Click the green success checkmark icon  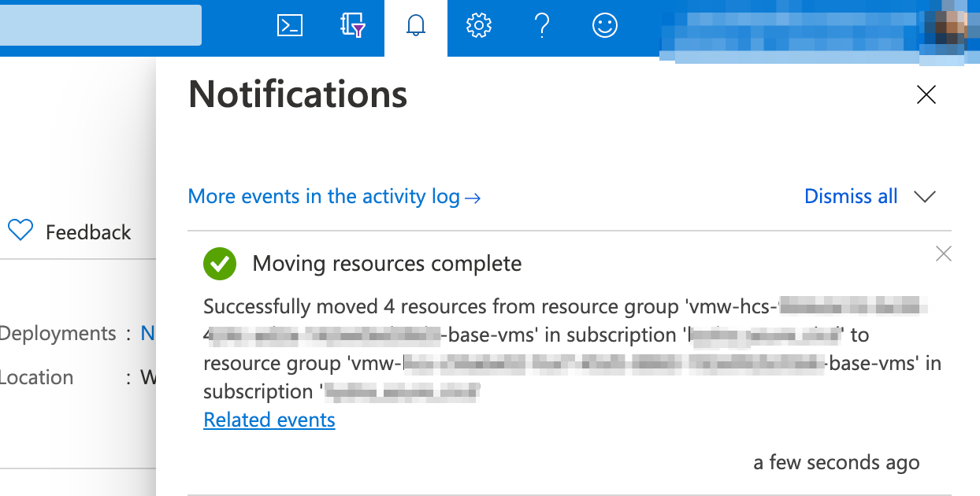tap(220, 264)
